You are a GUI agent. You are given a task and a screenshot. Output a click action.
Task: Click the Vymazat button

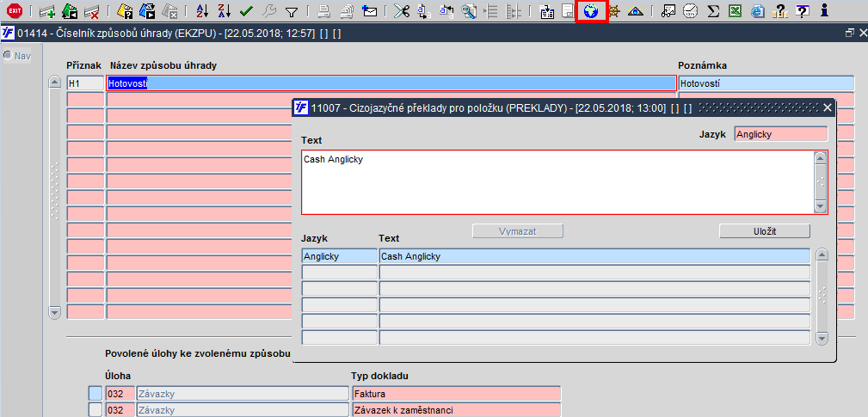coord(518,231)
